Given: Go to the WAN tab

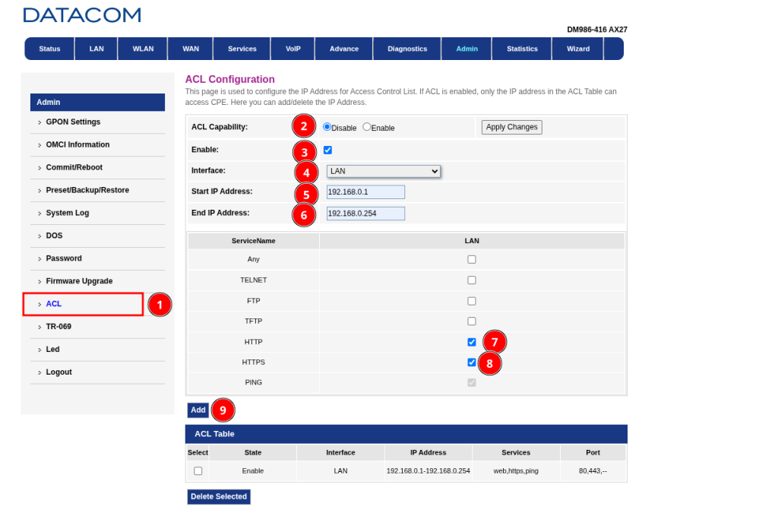Looking at the screenshot, I should click(191, 49).
